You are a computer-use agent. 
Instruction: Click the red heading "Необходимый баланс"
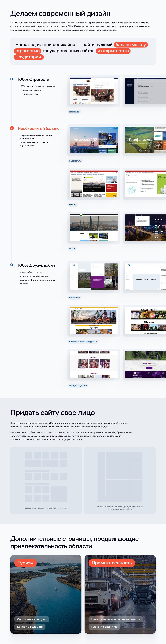click(39, 128)
